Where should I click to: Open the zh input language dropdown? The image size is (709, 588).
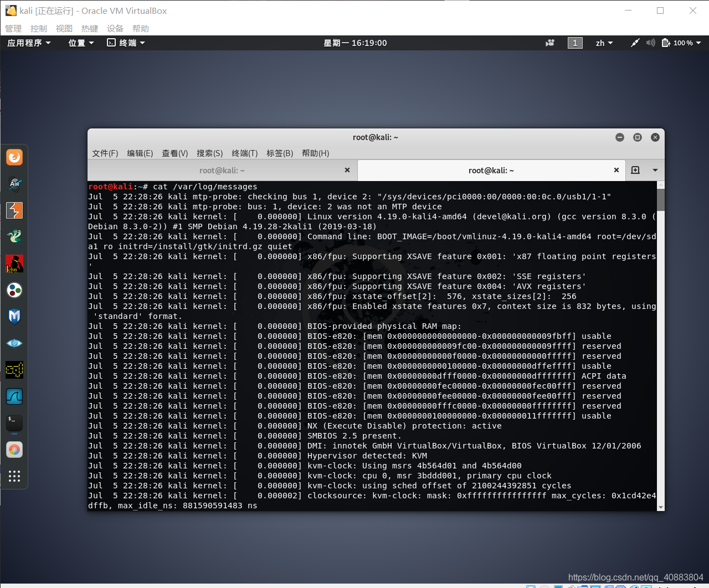click(604, 43)
